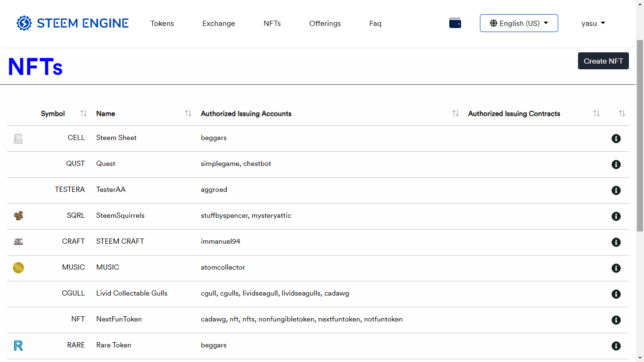Click the QUST symbol text
The image size is (644, 362).
tap(75, 164)
